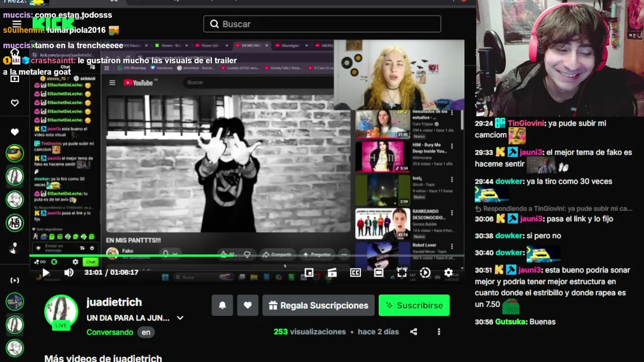The image size is (644, 362).
Task: Click the '31:01 / 01:06:17' playback time
Action: pyautogui.click(x=111, y=273)
